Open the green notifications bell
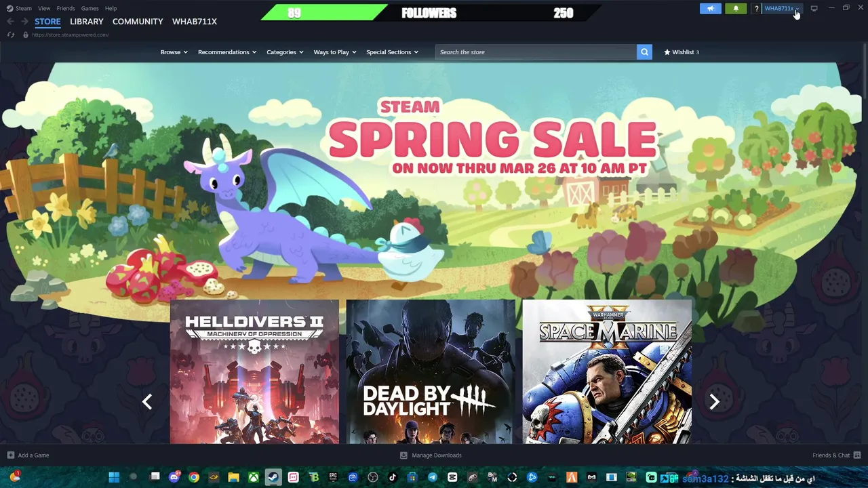Screen dimensions: 868x488 click(736, 8)
